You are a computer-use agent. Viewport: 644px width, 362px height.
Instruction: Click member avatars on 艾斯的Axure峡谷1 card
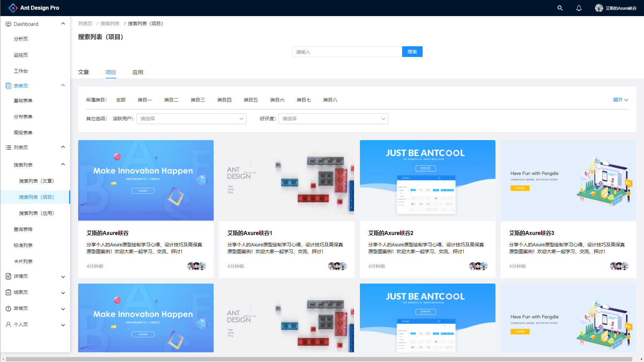337,266
